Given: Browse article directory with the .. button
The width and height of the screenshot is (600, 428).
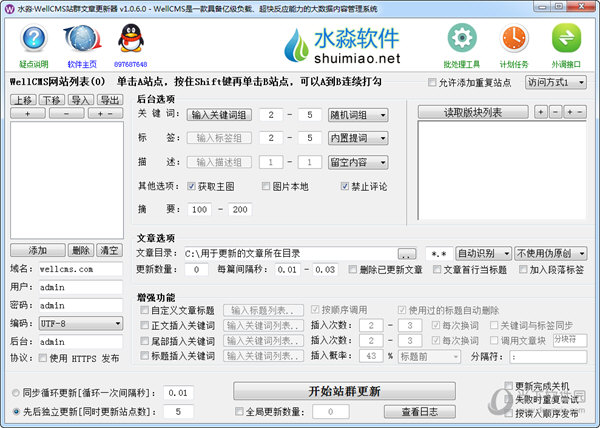Looking at the screenshot, I should pyautogui.click(x=407, y=254).
